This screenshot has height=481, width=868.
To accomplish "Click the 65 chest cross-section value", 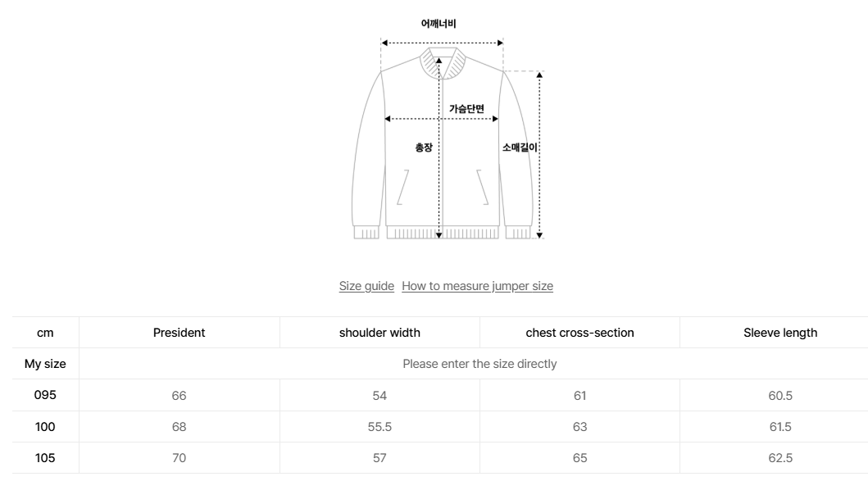I will tap(579, 458).
